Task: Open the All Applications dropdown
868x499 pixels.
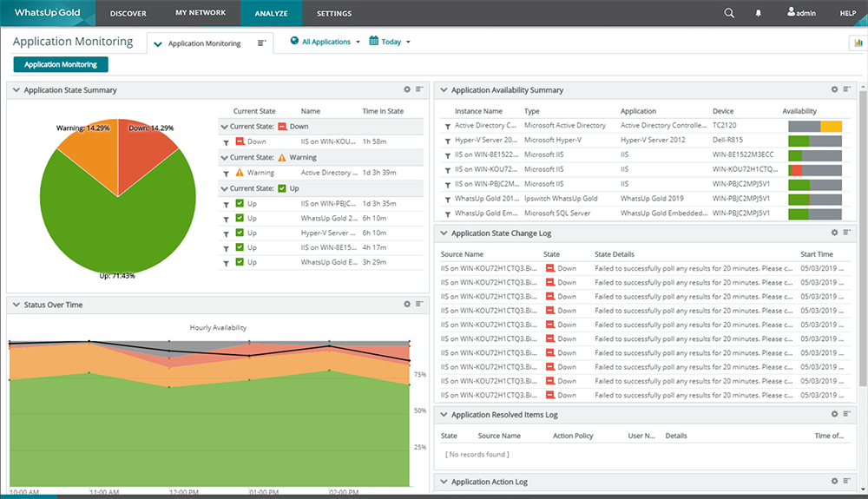Action: tap(325, 42)
